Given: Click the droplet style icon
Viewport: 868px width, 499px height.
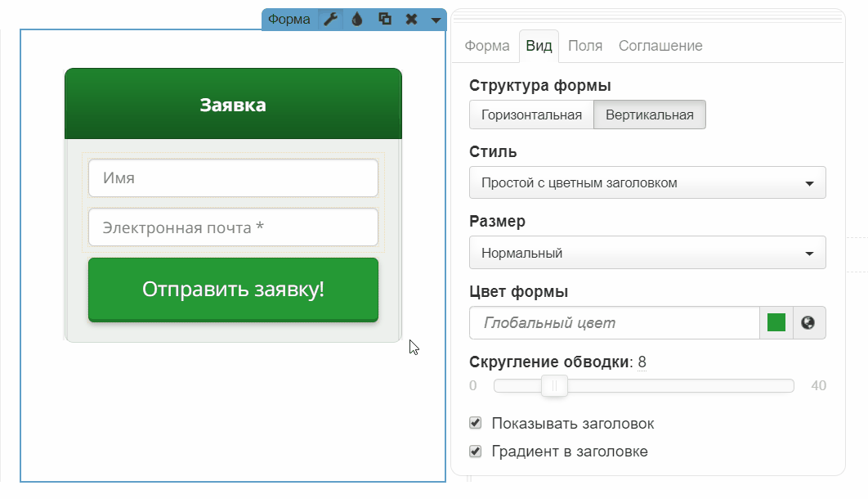Looking at the screenshot, I should point(357,20).
